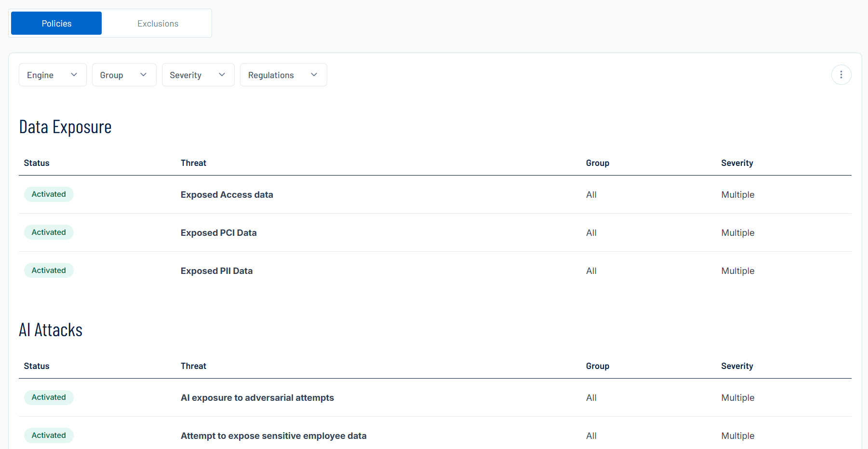Toggle Activated status for Exposed Access data
The image size is (868, 449).
pyautogui.click(x=49, y=194)
